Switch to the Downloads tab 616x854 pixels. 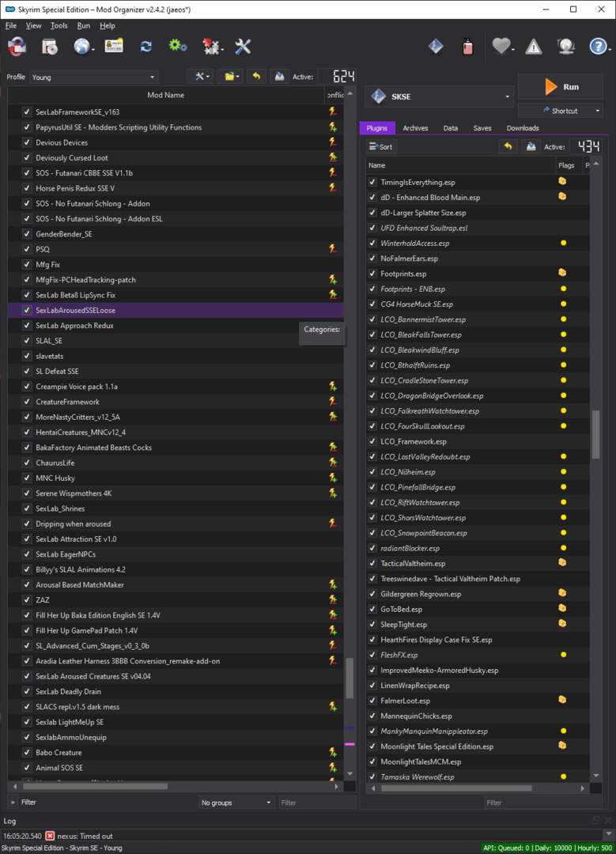pos(523,128)
